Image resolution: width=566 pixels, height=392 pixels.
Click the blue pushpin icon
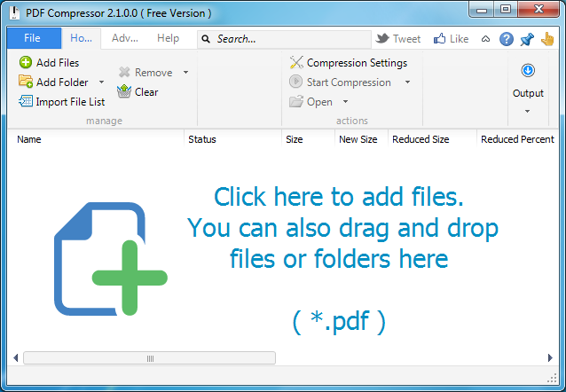click(x=527, y=39)
